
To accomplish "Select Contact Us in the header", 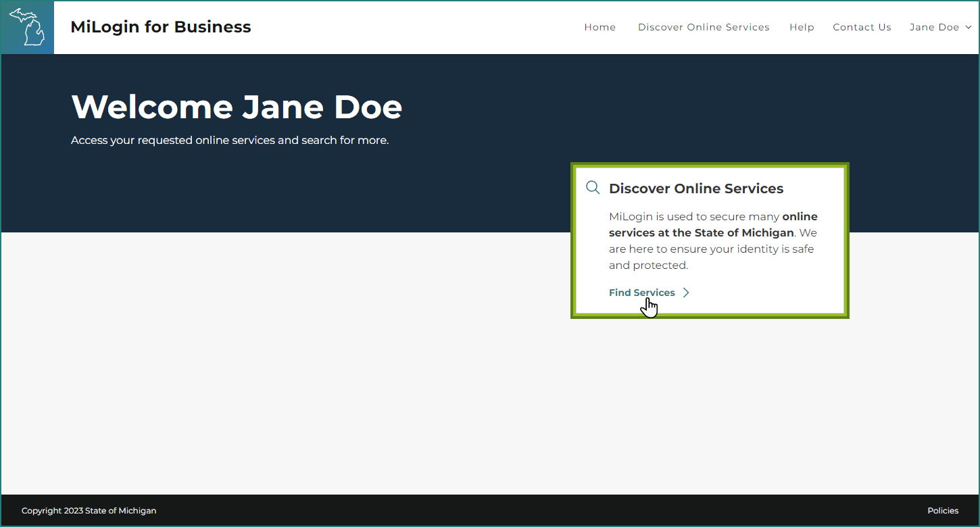I will pos(862,27).
